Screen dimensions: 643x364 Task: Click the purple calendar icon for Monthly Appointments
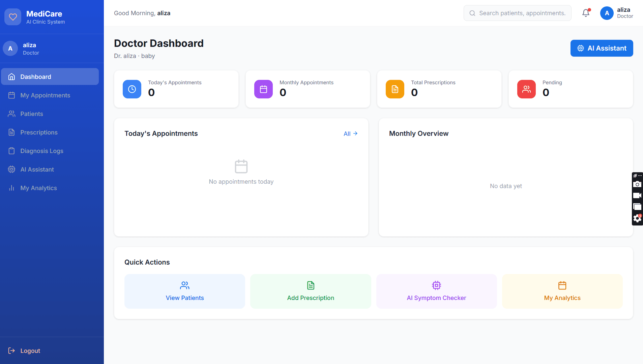263,89
